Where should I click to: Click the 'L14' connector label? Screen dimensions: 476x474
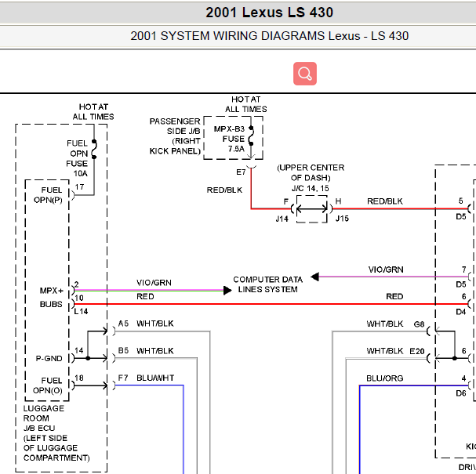point(81,312)
